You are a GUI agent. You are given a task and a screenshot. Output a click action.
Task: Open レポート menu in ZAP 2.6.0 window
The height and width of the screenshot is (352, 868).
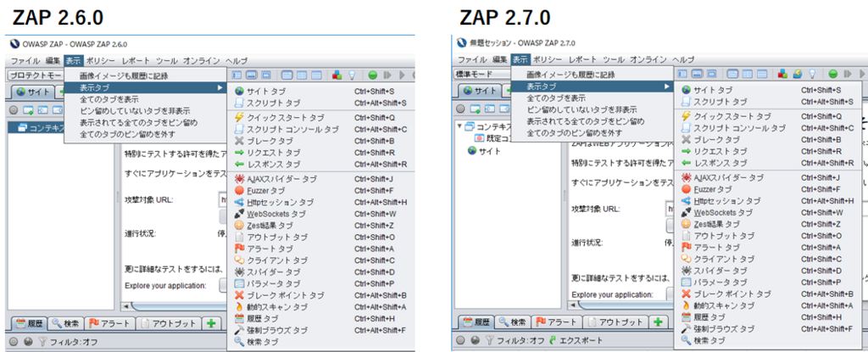[x=136, y=60]
